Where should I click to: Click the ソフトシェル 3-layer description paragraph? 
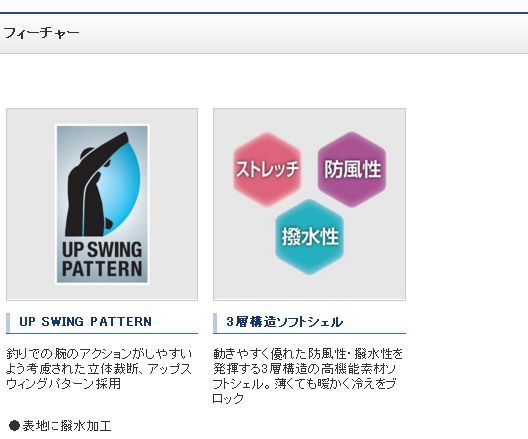click(308, 376)
